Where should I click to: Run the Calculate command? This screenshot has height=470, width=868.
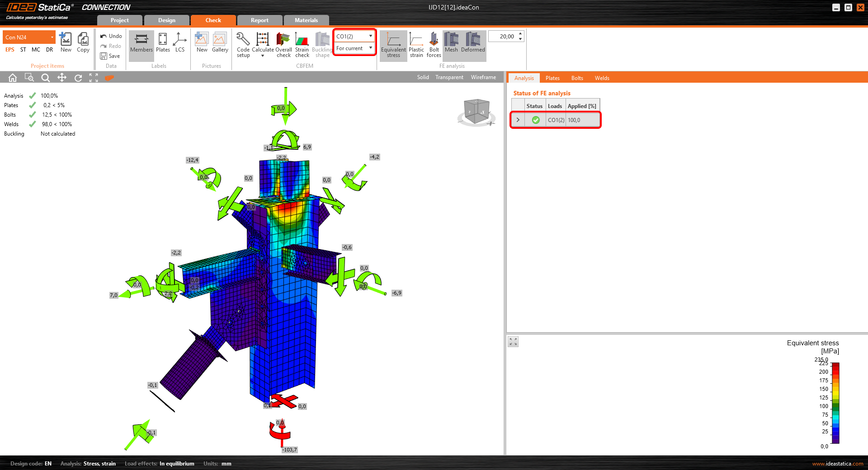coord(263,42)
